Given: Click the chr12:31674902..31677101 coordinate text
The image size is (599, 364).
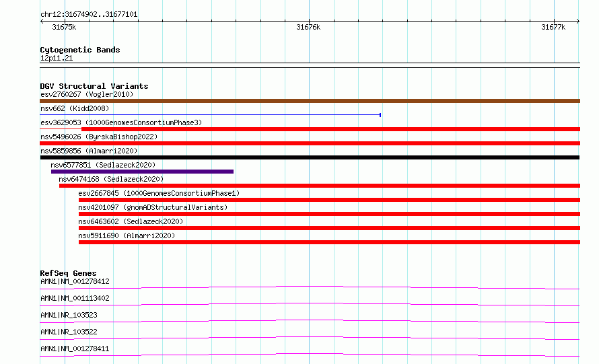Looking at the screenshot, I should pyautogui.click(x=89, y=14).
